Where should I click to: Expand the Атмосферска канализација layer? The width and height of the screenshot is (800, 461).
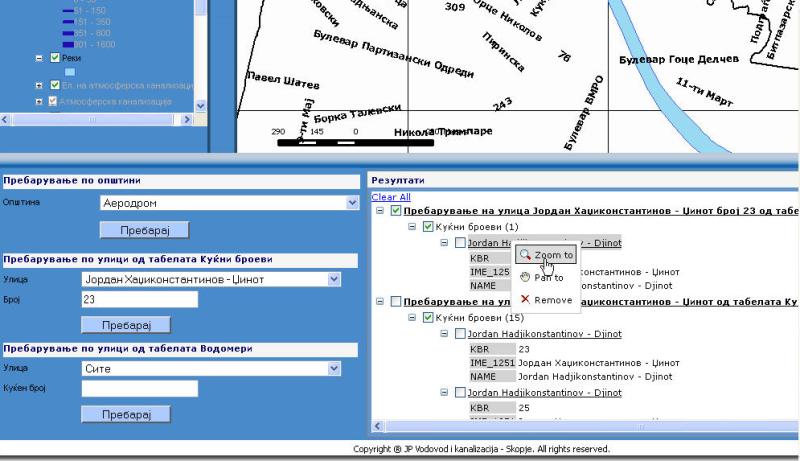39,101
